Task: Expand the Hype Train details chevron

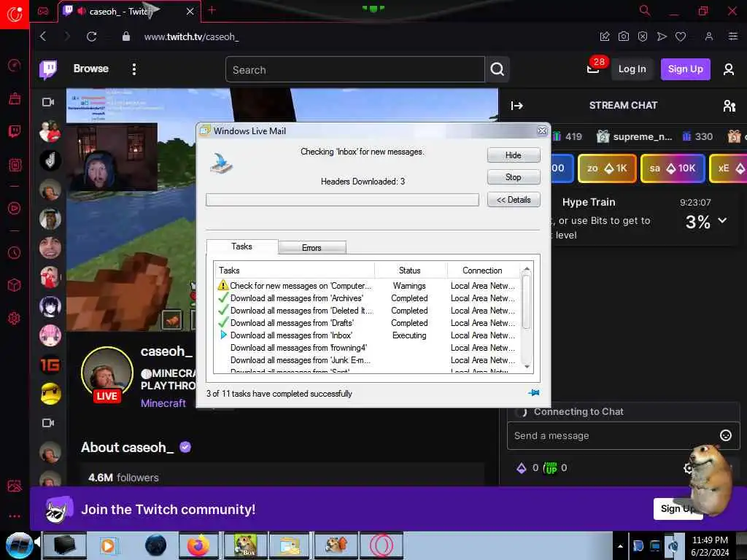Action: [722, 220]
